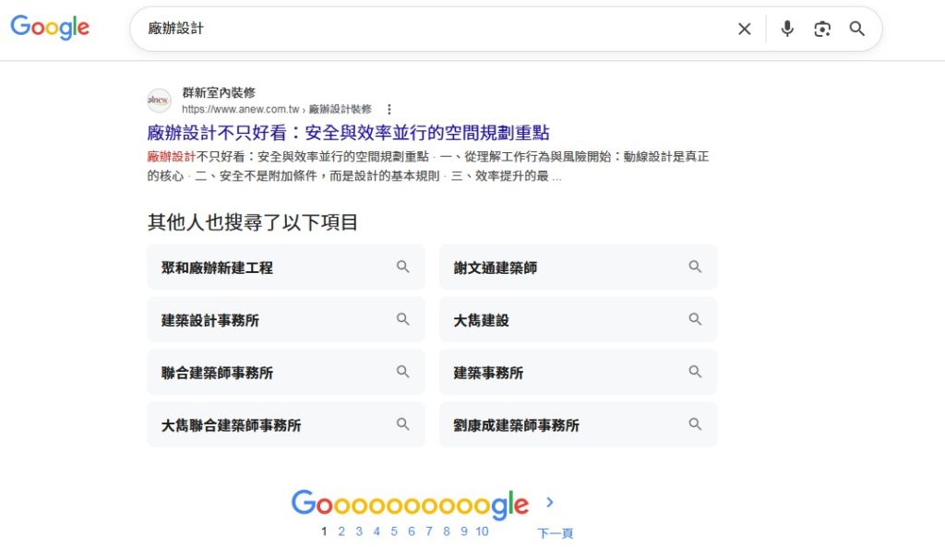
Task: Search related term 謝文通建築師
Action: (x=578, y=267)
